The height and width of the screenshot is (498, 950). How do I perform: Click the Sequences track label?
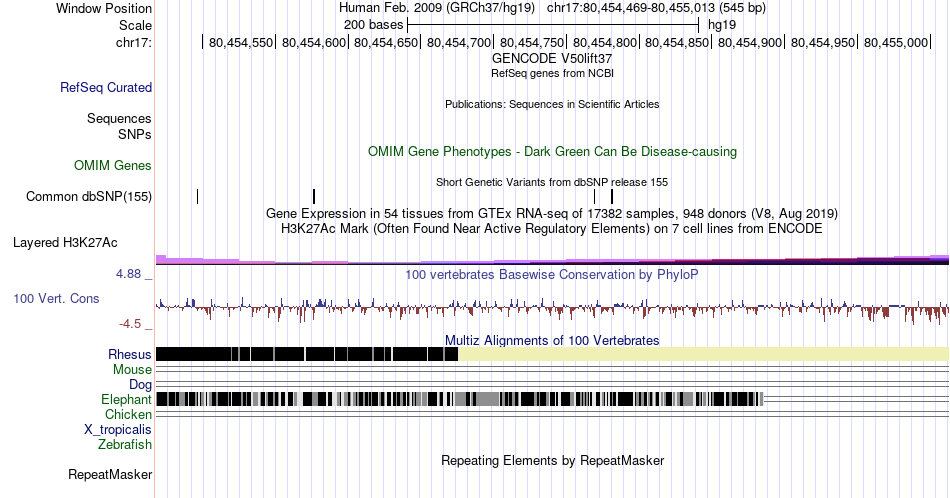tap(119, 118)
